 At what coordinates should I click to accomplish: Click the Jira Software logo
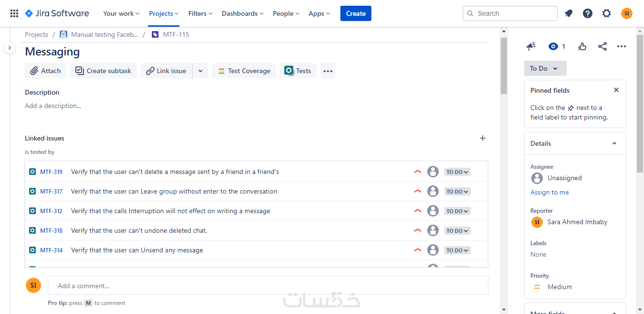[57, 13]
